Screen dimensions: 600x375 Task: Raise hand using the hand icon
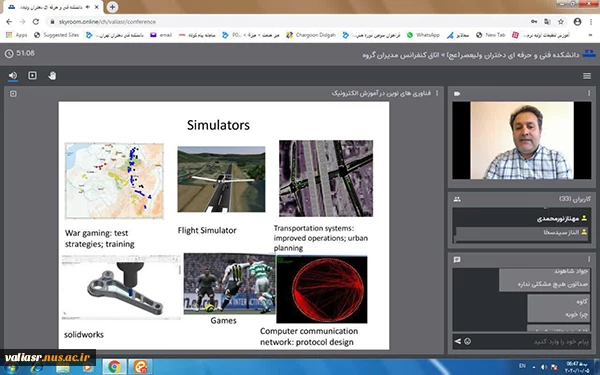pos(52,76)
